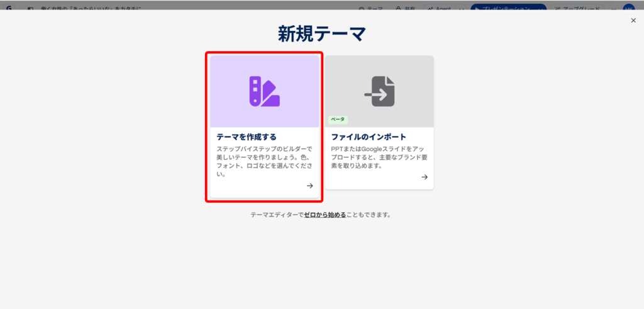The height and width of the screenshot is (309, 644).
Task: Open the three-dot more options menu
Action: (x=613, y=8)
